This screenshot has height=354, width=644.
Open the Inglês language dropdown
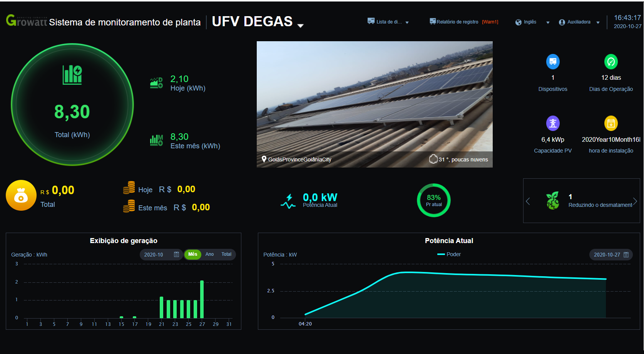tap(532, 22)
